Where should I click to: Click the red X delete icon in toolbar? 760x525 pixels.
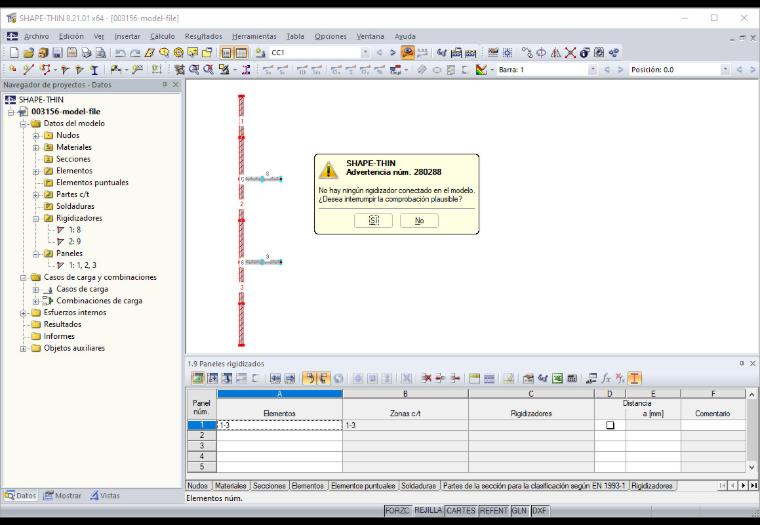tap(570, 53)
